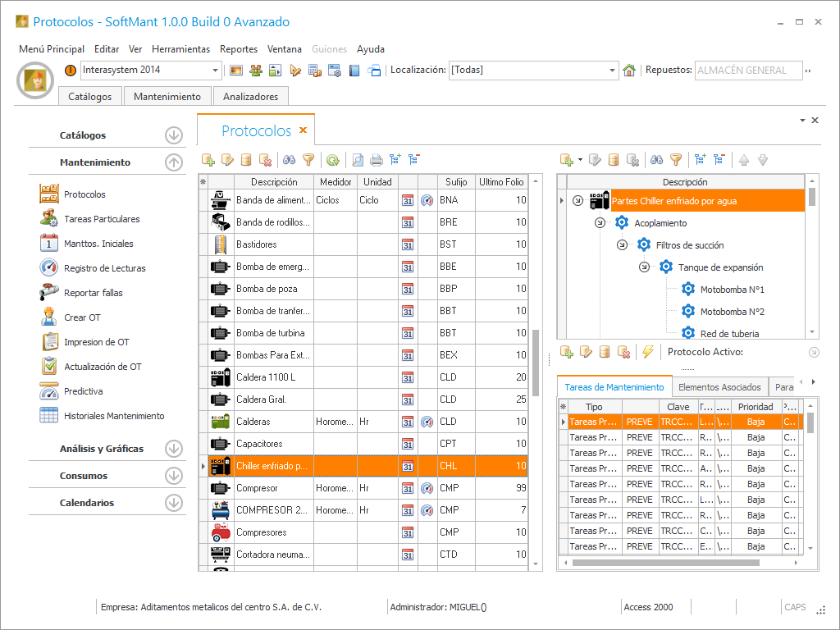Open Reportar fallas in the sidebar
The width and height of the screenshot is (840, 630).
pyautogui.click(x=93, y=293)
